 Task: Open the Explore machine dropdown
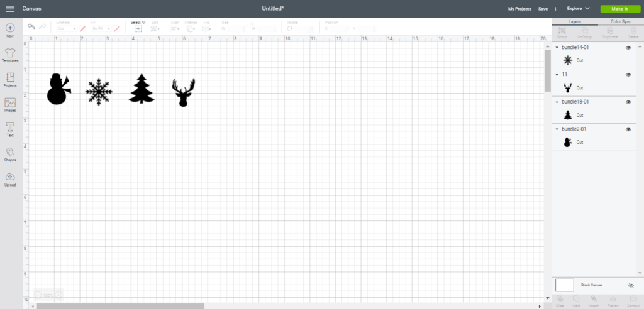point(578,9)
